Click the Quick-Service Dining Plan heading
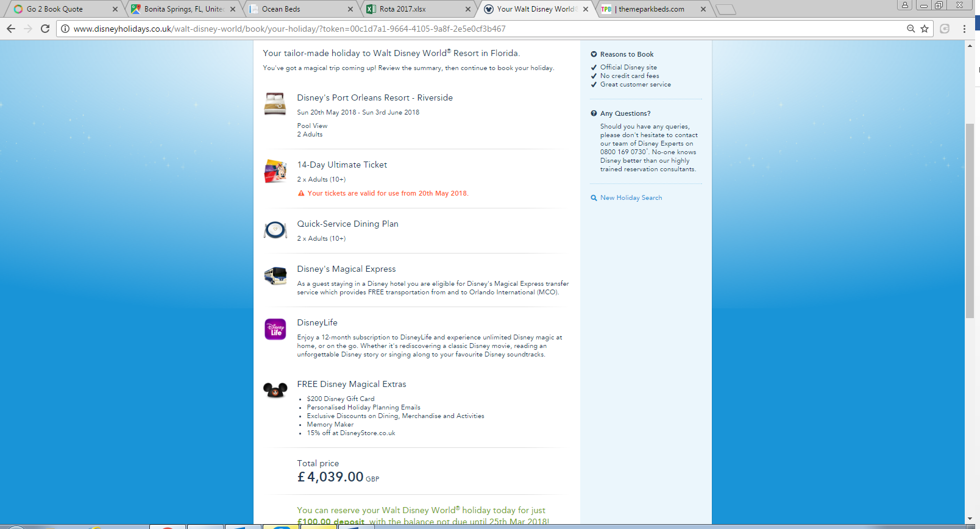The width and height of the screenshot is (980, 529). click(x=347, y=224)
